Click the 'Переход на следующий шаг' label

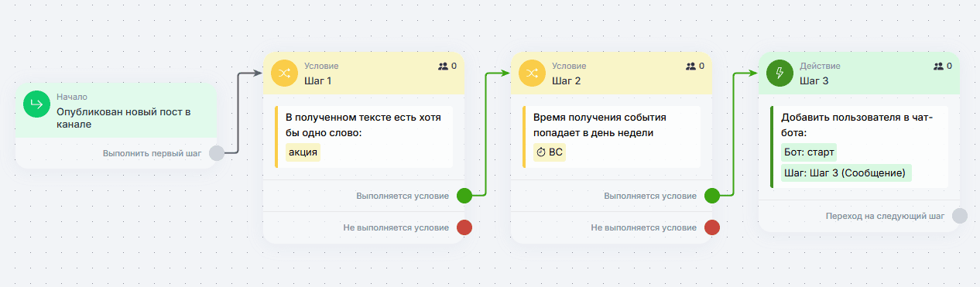click(x=885, y=216)
